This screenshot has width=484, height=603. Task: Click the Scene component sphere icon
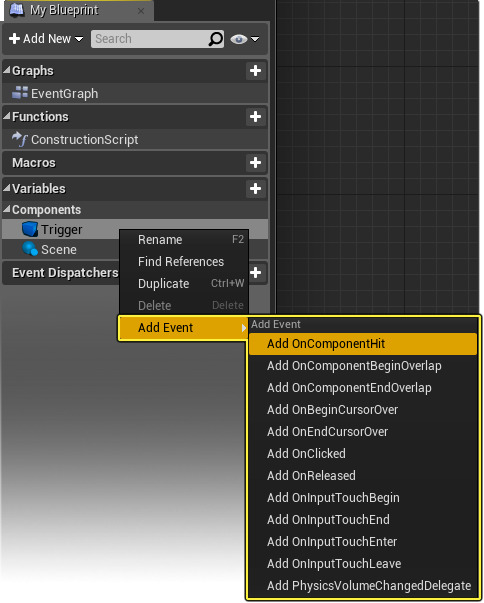tap(30, 249)
